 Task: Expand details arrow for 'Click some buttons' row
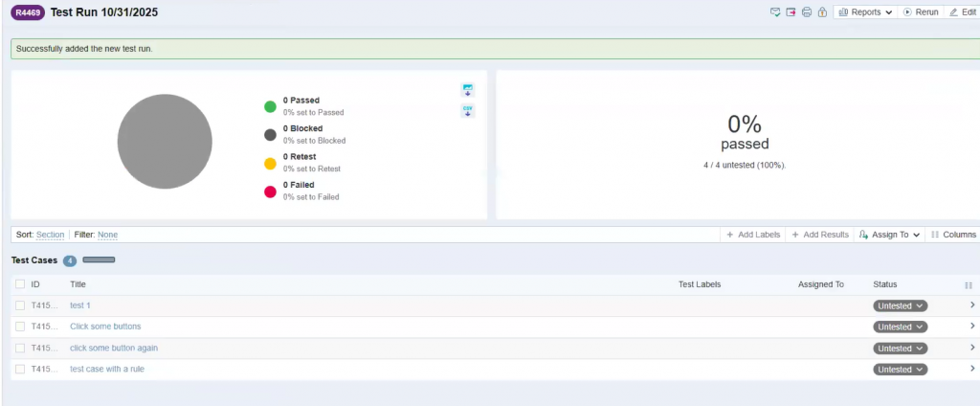coord(972,327)
